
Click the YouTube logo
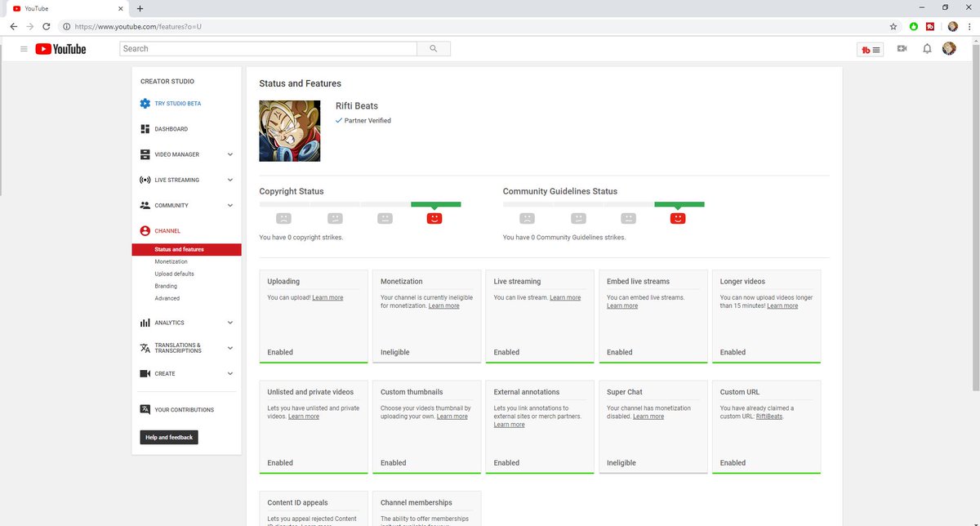pos(60,49)
